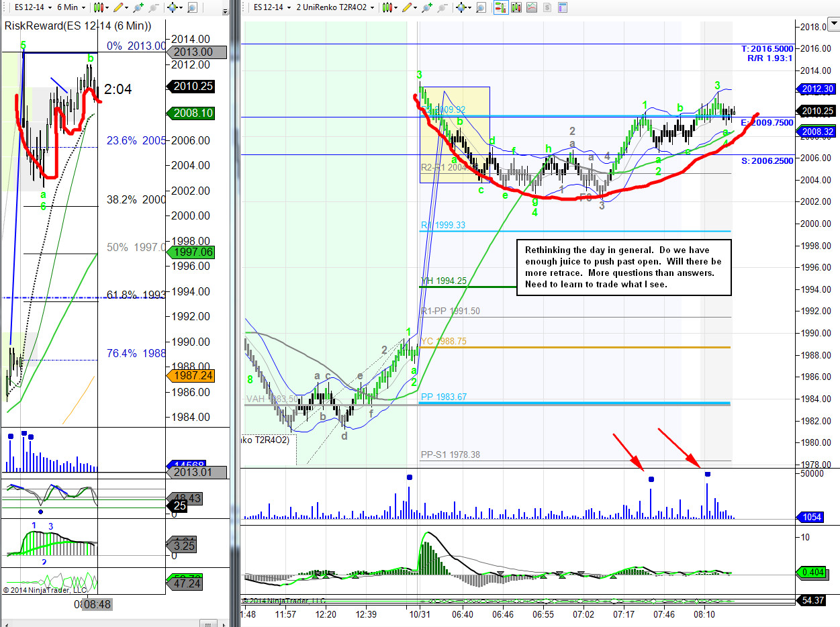The height and width of the screenshot is (627, 840).
Task: Click the 1997.06 green price marker
Action: [192, 252]
